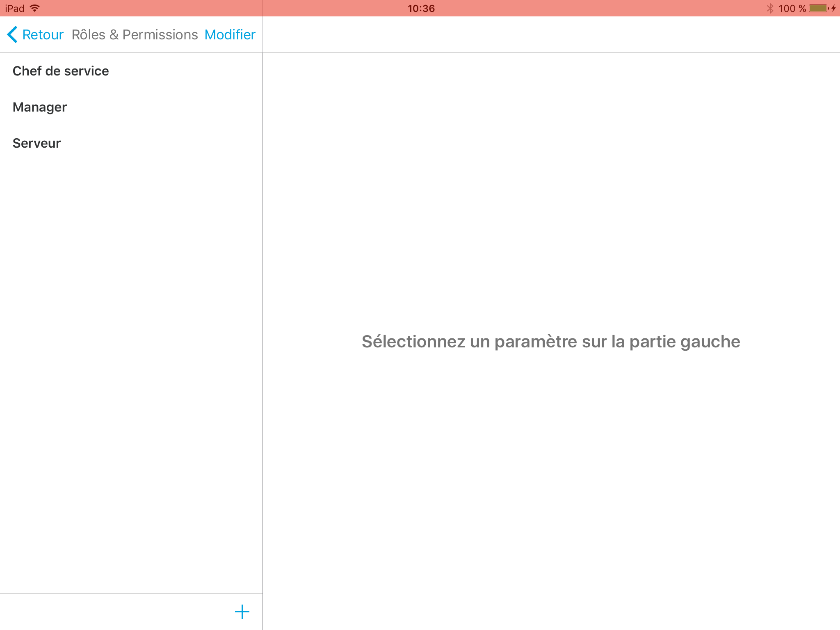Image resolution: width=840 pixels, height=630 pixels.
Task: Open the Manager role
Action: pos(131,107)
